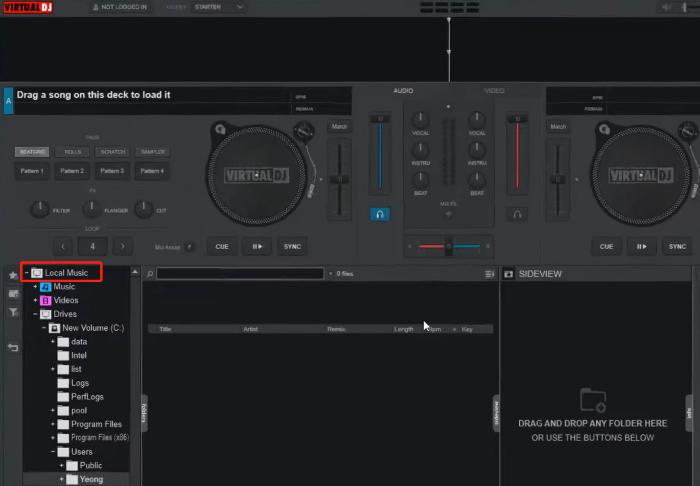Viewport: 700px width, 486px height.
Task: Expand the Music tree node
Action: pyautogui.click(x=35, y=287)
